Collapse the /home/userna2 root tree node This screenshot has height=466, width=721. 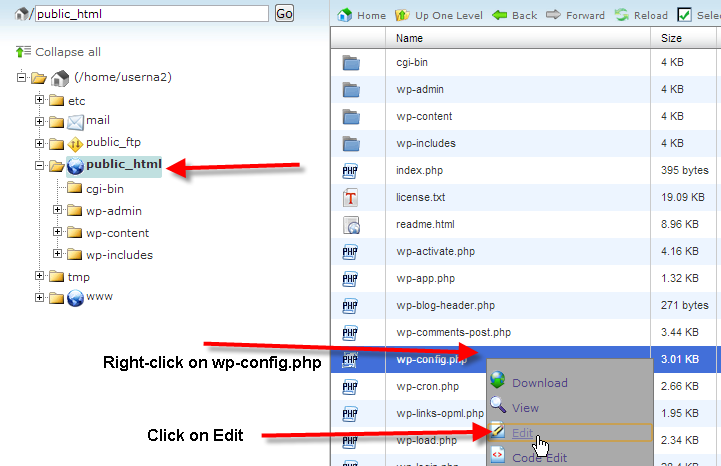coord(21,77)
